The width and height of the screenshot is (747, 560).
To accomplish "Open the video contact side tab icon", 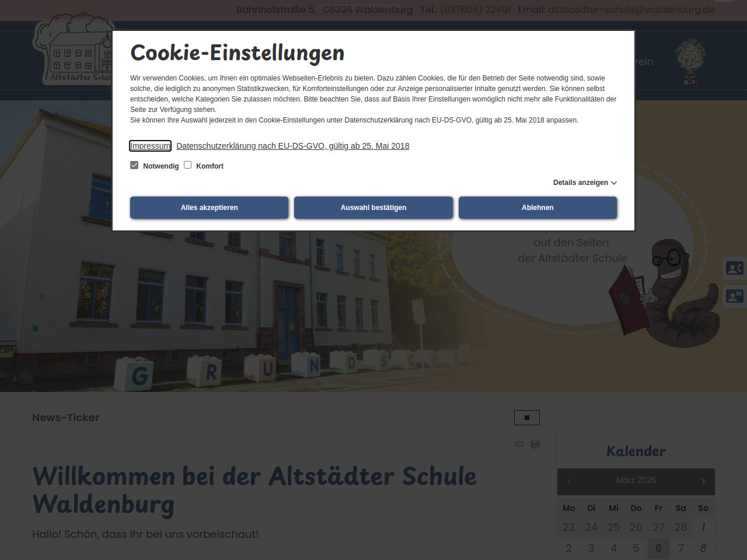I will (x=734, y=268).
